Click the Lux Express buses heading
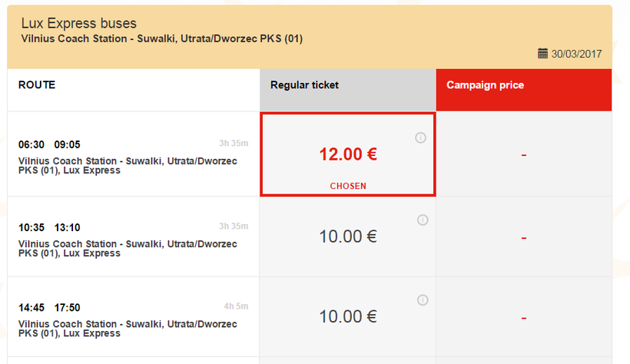 [78, 23]
